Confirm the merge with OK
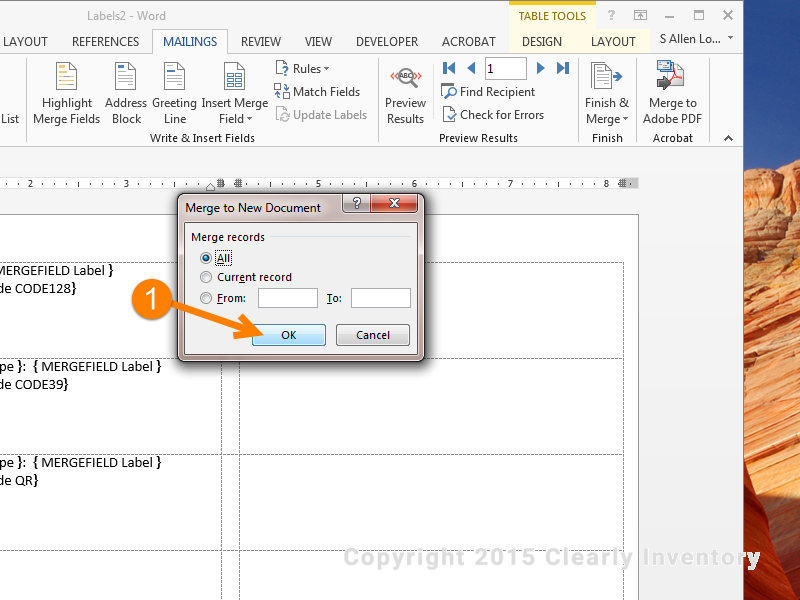 pos(289,334)
